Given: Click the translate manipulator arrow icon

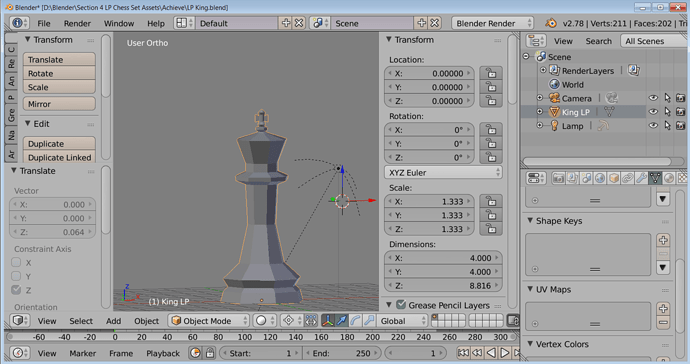Looking at the screenshot, I should coord(341,321).
